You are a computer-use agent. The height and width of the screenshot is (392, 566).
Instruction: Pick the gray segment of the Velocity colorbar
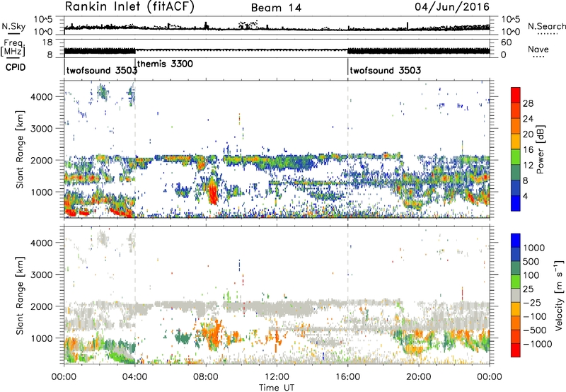[x=516, y=295]
